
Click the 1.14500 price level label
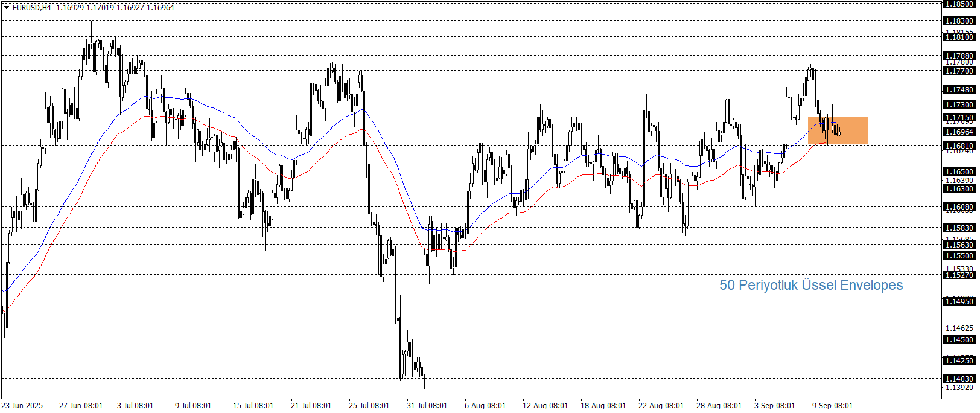pos(959,339)
